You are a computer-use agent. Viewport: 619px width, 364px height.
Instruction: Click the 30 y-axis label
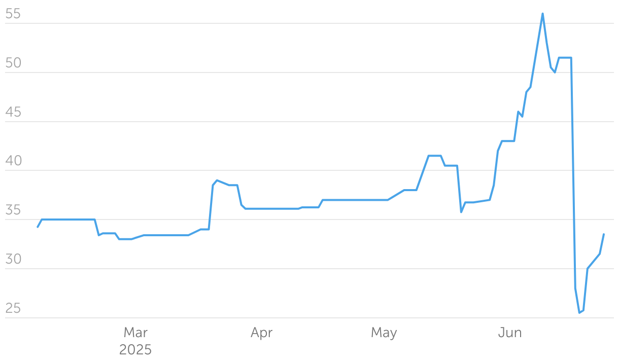tap(13, 260)
